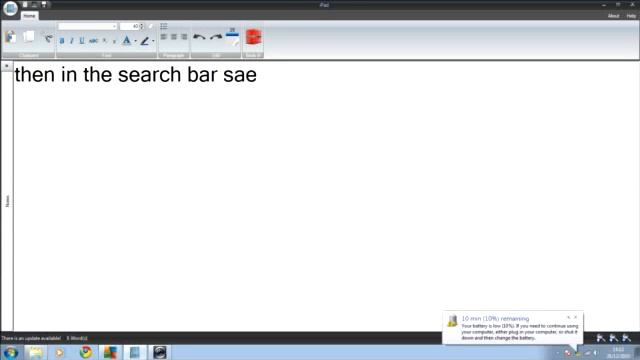This screenshot has height=360, width=640.
Task: Open the Notes vertical side tab
Action: [x=7, y=201]
